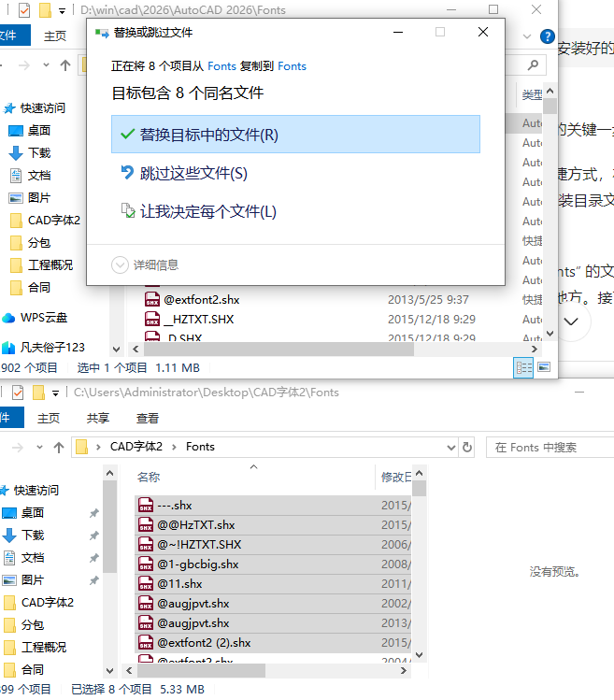Click the destination Fonts link in dialog
Image resolution: width=614 pixels, height=700 pixels.
pyautogui.click(x=292, y=66)
